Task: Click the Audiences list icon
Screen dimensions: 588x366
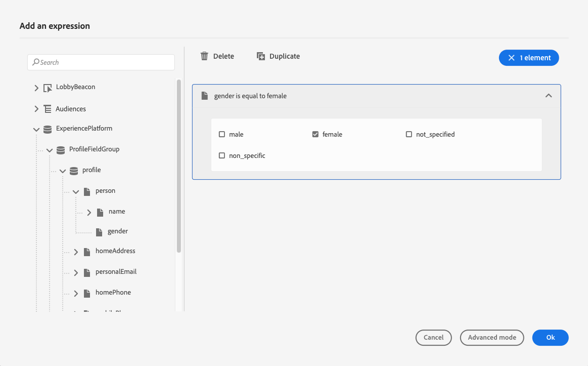Action: tap(48, 109)
